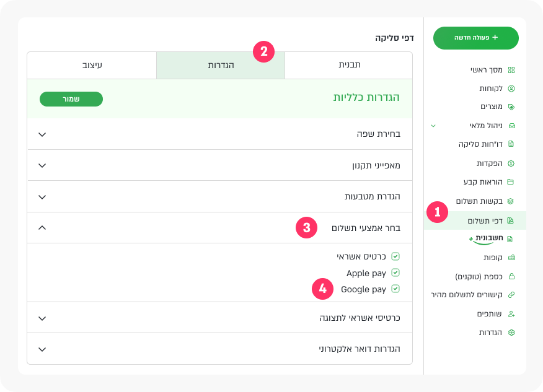Screen dimensions: 543x392
Task: Click the dashboard icon next to מסך ראשי
Action: (511, 70)
